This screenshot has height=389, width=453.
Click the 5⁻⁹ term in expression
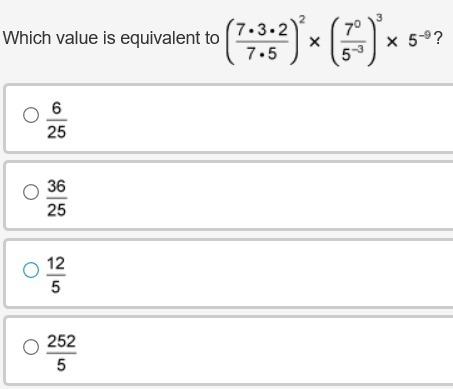[420, 39]
